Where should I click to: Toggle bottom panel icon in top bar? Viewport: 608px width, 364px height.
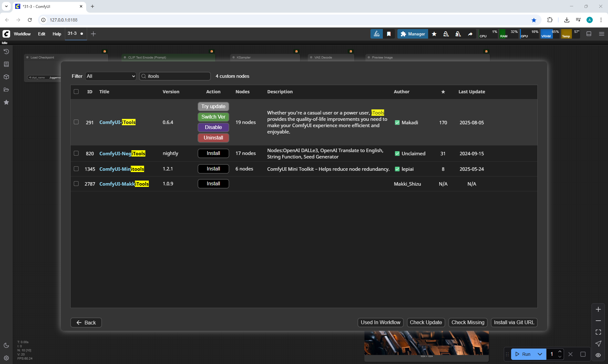589,34
